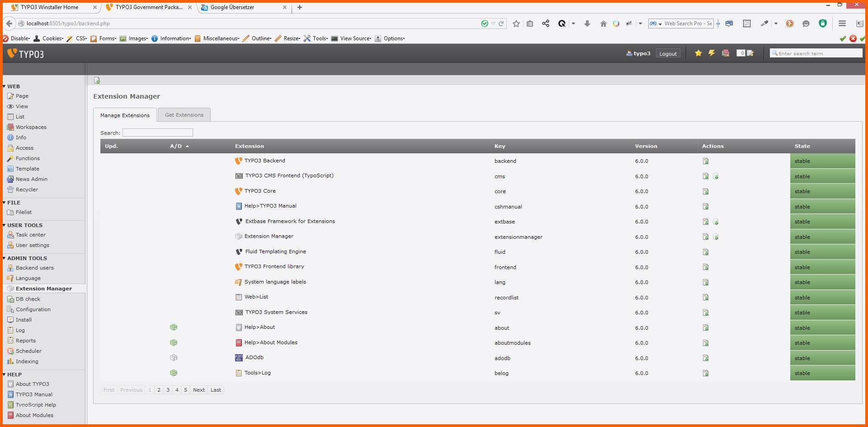868x427 pixels.
Task: Deactivate the Help>About Modules extension
Action: 174,343
